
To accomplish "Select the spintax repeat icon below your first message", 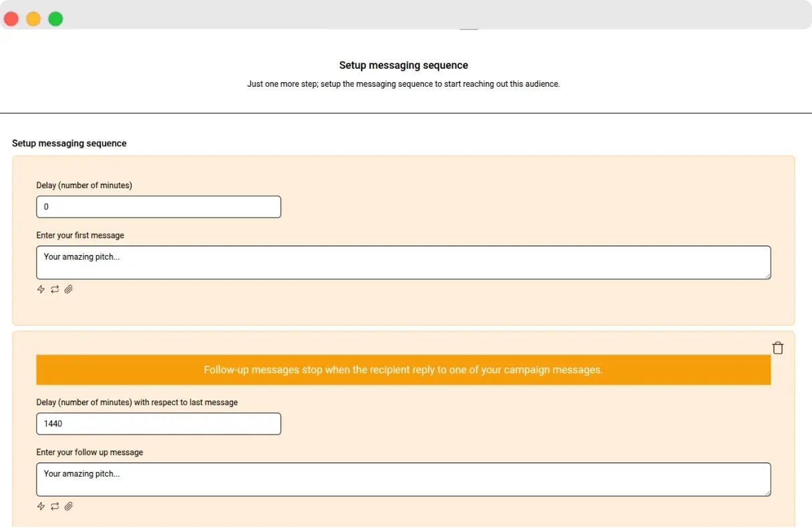I will pos(55,289).
